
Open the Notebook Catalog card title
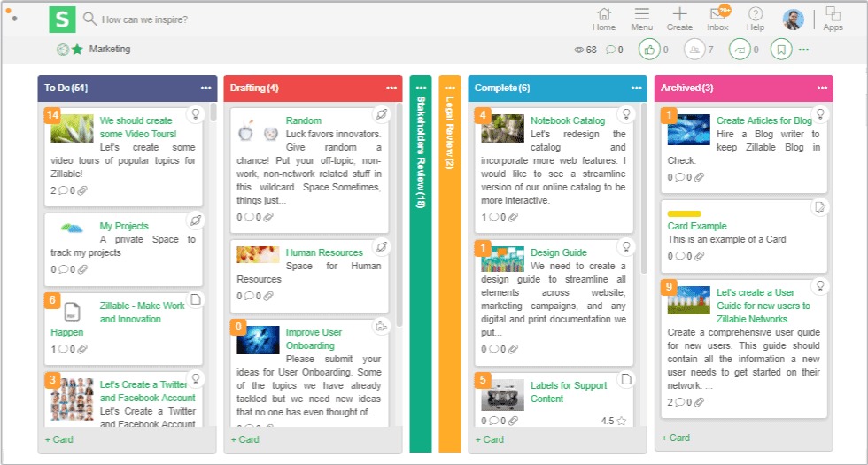pyautogui.click(x=568, y=120)
